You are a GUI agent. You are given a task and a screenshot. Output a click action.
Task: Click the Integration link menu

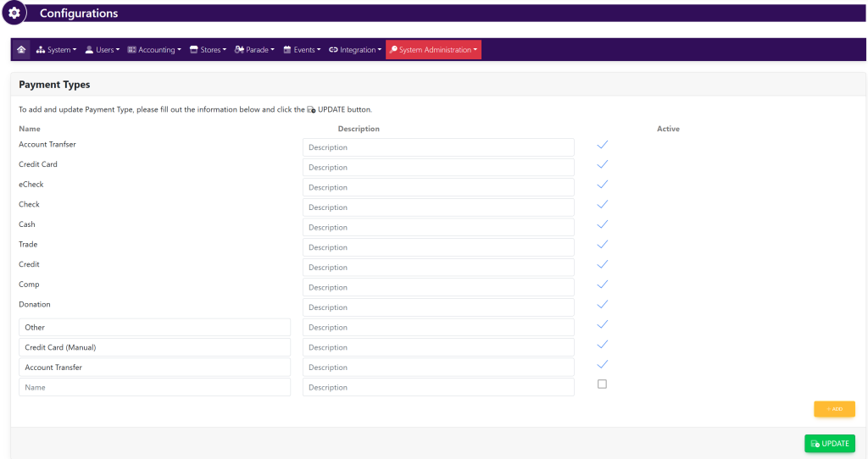355,50
